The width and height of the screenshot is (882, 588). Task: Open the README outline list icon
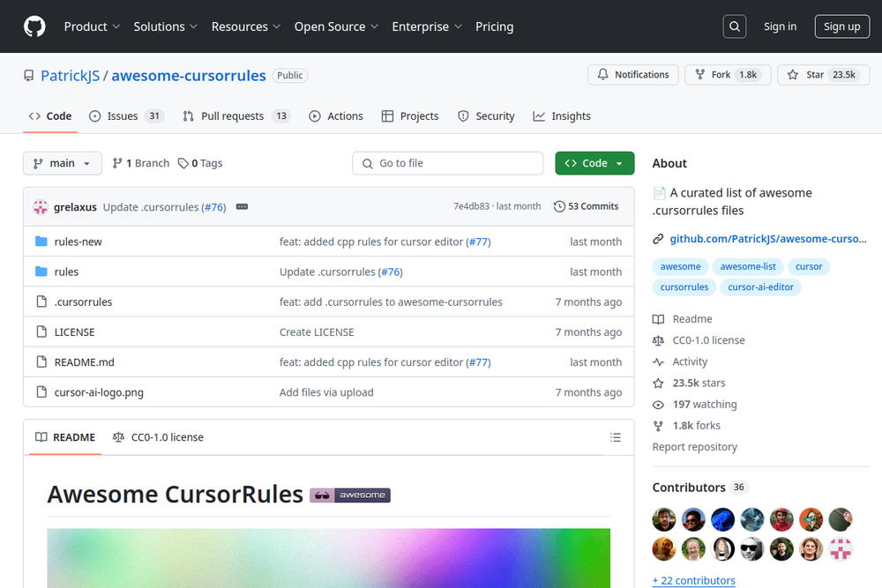pos(616,437)
